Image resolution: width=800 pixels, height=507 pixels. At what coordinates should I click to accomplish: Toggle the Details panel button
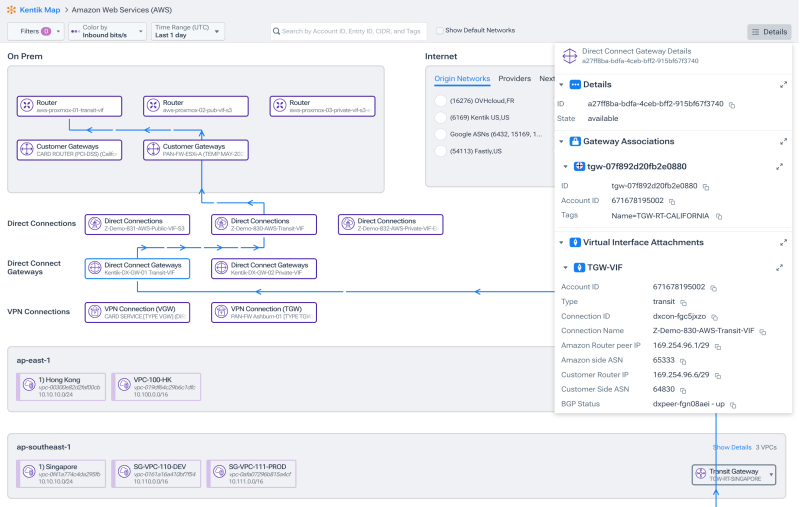pyautogui.click(x=769, y=32)
